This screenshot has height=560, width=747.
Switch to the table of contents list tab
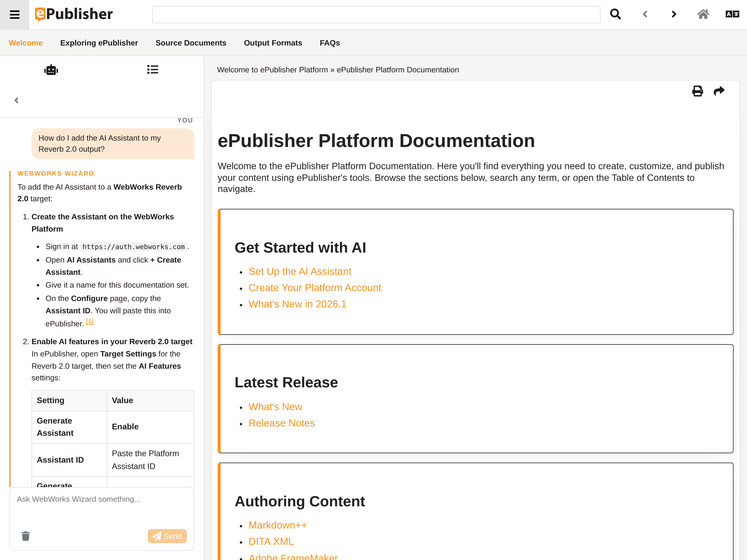[153, 69]
